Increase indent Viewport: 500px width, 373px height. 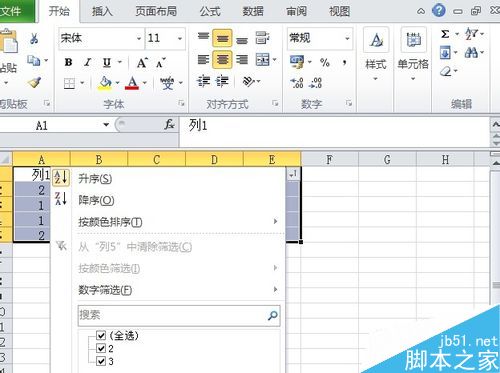(x=222, y=81)
